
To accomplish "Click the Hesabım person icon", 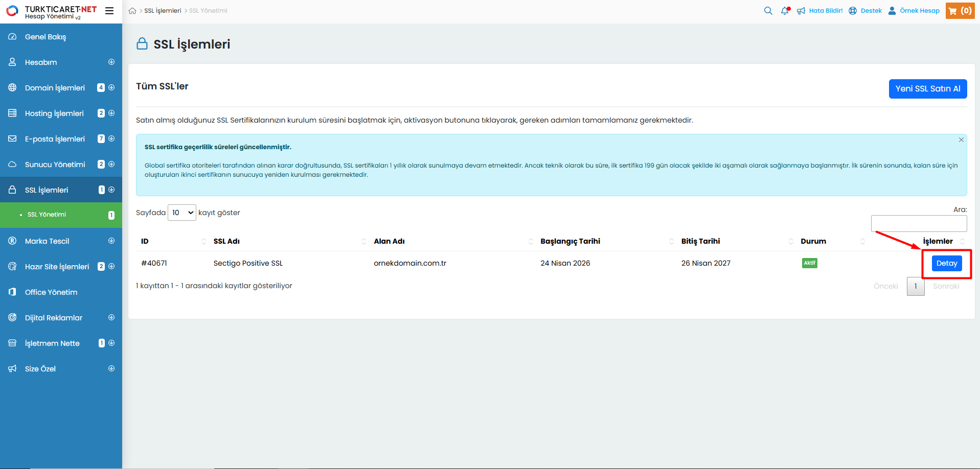I will click(12, 62).
